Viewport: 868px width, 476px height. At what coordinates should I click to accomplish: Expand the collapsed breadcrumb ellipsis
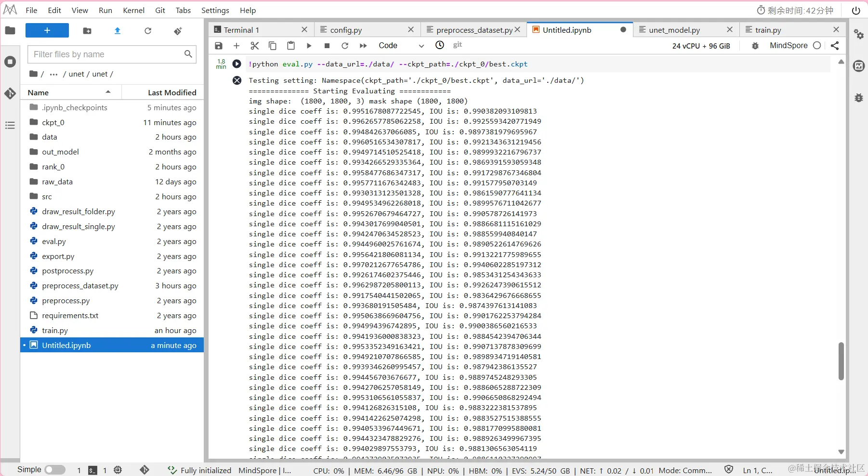click(x=53, y=74)
